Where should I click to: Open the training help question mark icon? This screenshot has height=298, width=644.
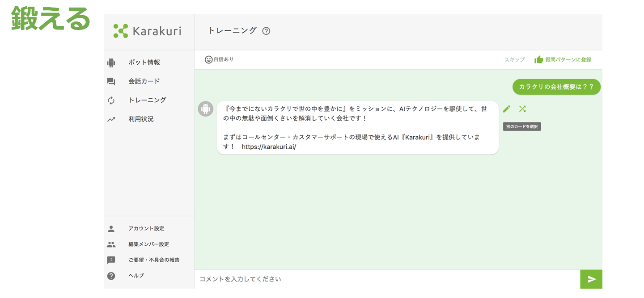266,31
